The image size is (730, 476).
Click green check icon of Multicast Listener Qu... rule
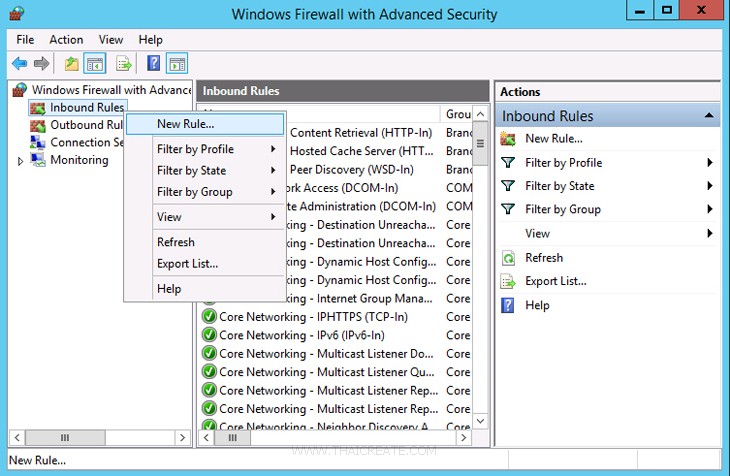point(209,372)
